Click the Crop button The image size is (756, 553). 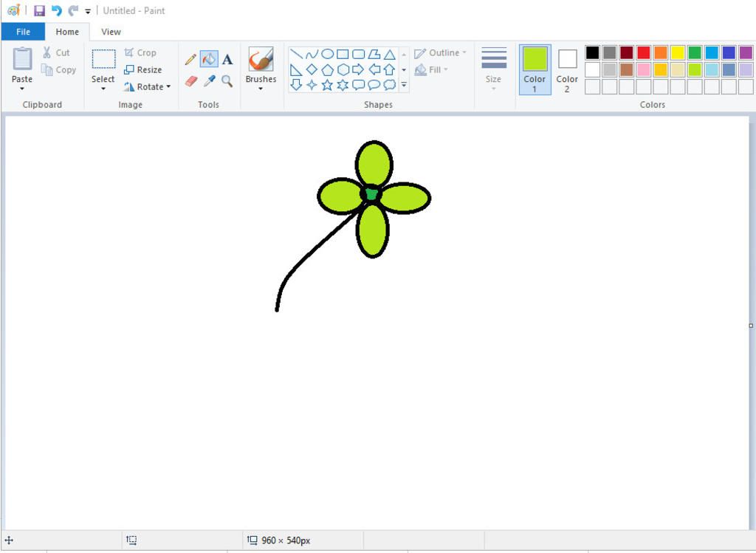(x=140, y=52)
